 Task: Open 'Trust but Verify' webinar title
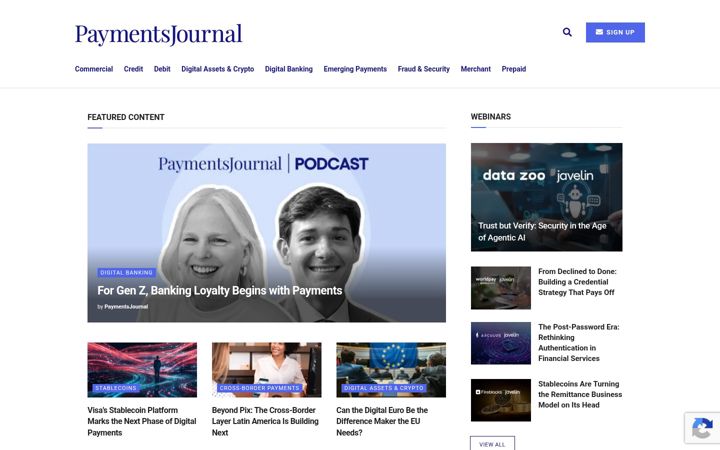542,231
